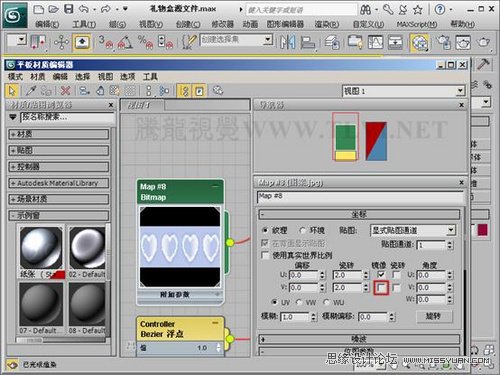Expand the 材质 group in the browser
The height and width of the screenshot is (375, 500).
(59, 134)
